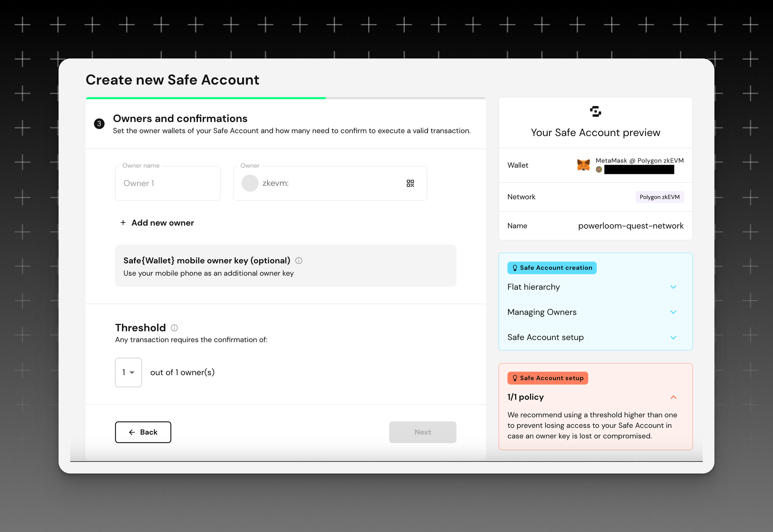Click the MetaMask fox icon

tap(583, 165)
